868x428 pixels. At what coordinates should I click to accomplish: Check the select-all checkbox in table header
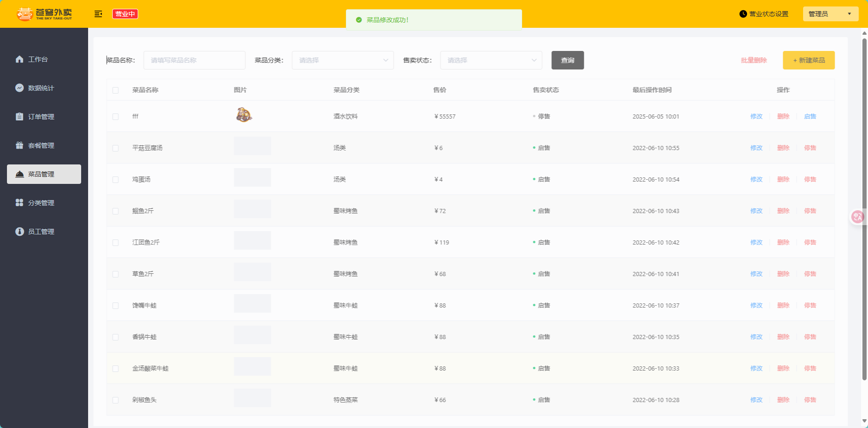tap(115, 90)
